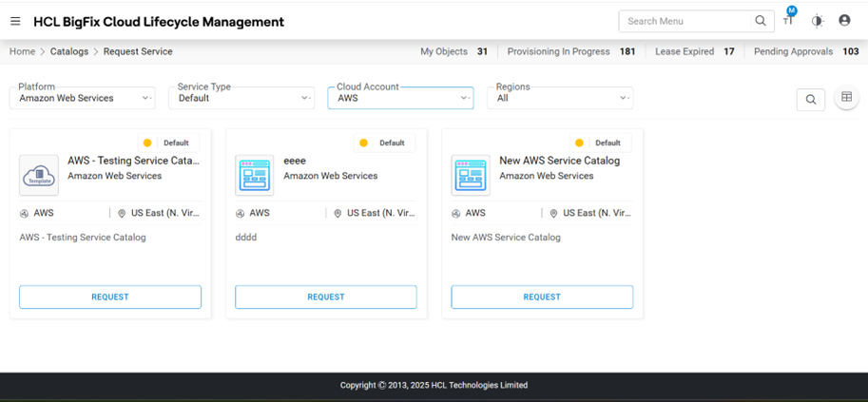Screen dimensions: 868x402
Task: Open the hamburger navigation menu
Action: [15, 21]
